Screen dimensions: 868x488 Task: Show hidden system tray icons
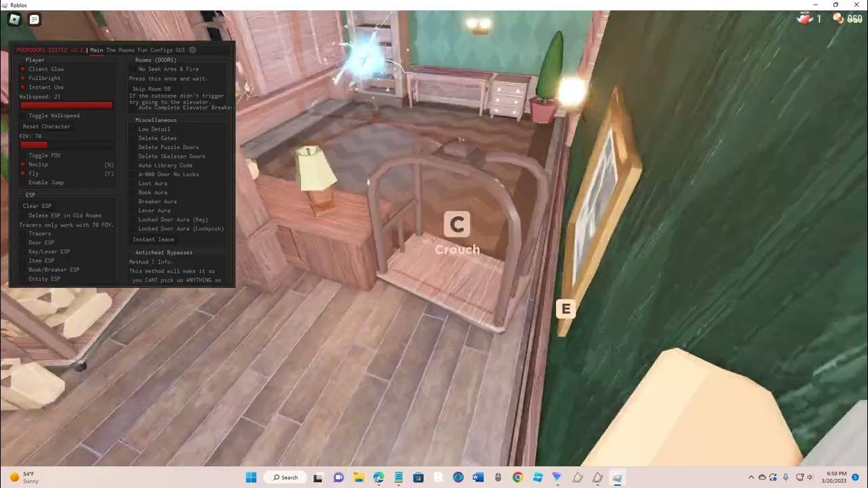point(751,477)
